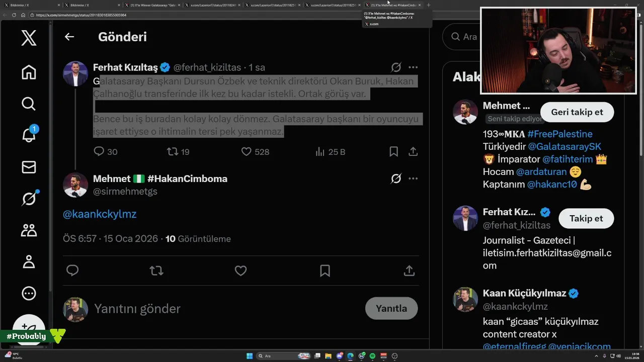Open File Explorer from the taskbar

coord(328,356)
